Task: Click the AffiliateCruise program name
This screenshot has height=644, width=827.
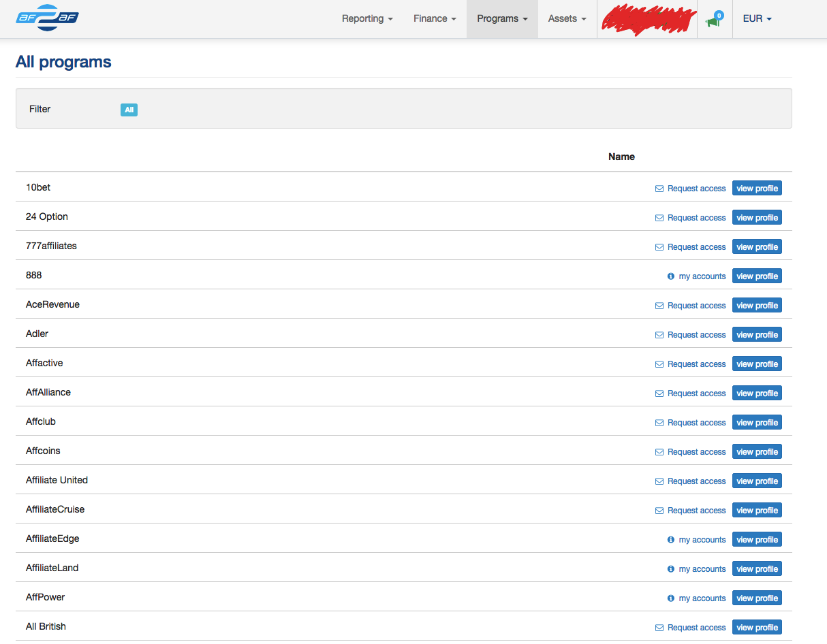Action: coord(55,509)
